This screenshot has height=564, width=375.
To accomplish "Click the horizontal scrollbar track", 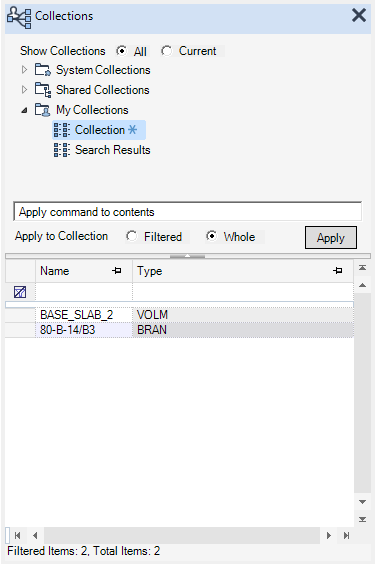I will [x=182, y=536].
